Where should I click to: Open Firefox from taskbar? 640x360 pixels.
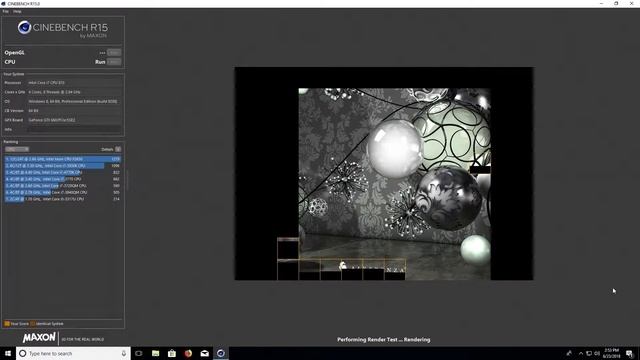pyautogui.click(x=188, y=353)
